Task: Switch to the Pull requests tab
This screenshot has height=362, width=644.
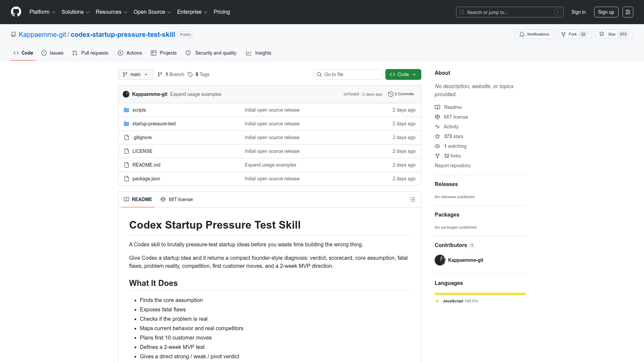Action: (x=90, y=53)
